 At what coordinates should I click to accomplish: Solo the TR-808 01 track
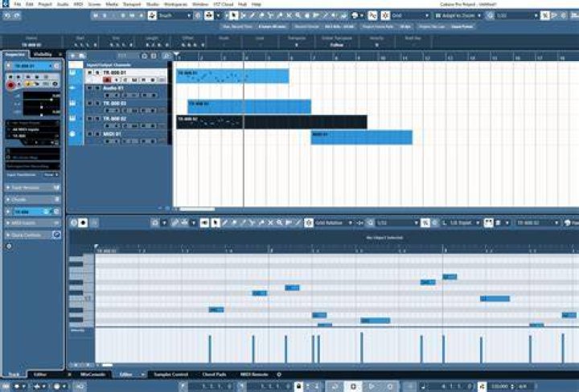coord(97,72)
